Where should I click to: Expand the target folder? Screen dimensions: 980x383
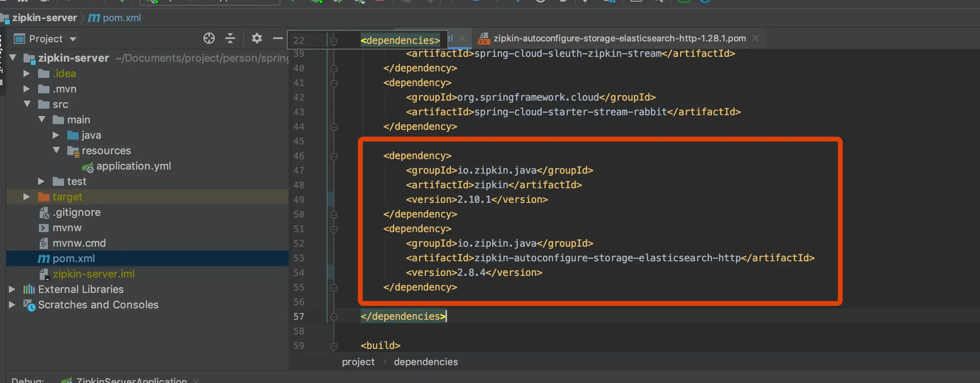[26, 197]
